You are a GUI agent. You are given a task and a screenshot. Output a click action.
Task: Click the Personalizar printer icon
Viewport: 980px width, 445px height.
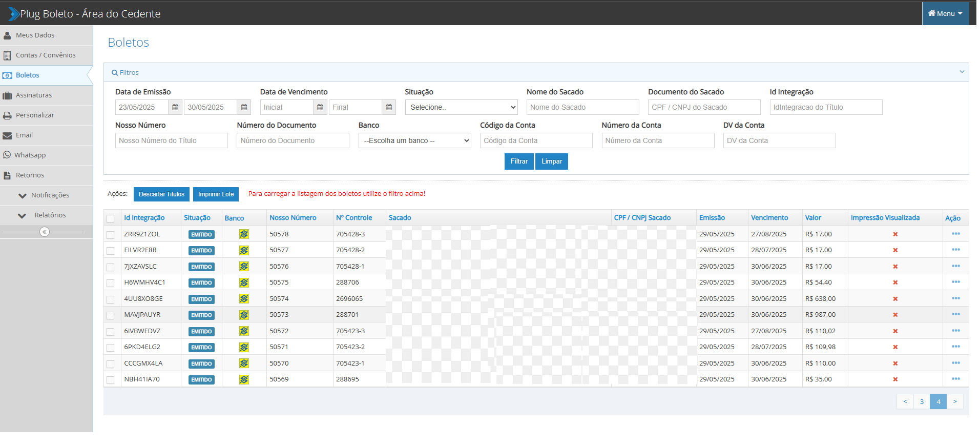[x=7, y=115]
